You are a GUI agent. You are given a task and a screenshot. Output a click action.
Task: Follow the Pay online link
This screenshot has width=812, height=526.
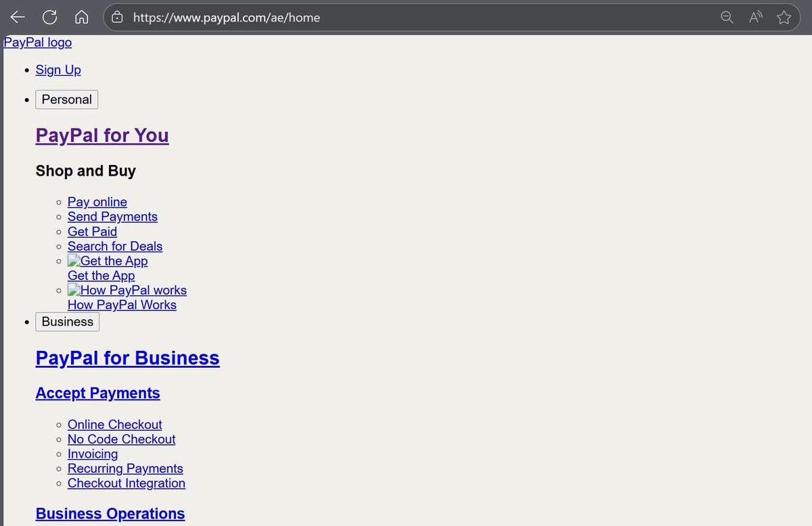point(97,201)
